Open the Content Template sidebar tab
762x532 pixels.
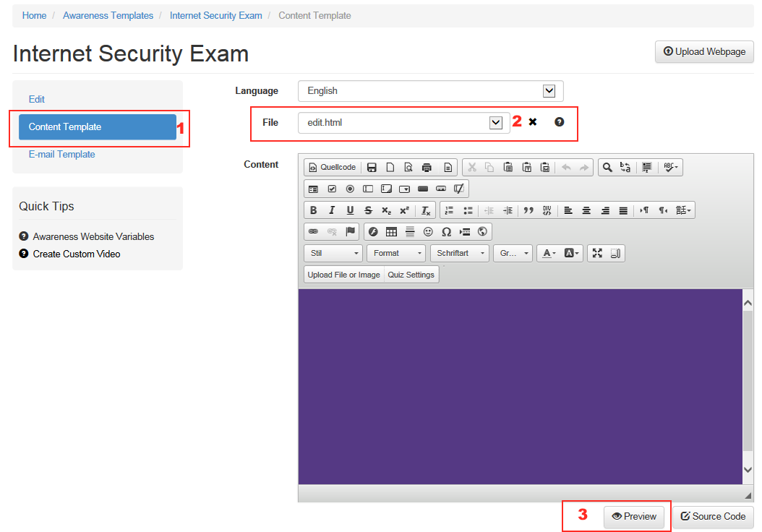pos(97,126)
